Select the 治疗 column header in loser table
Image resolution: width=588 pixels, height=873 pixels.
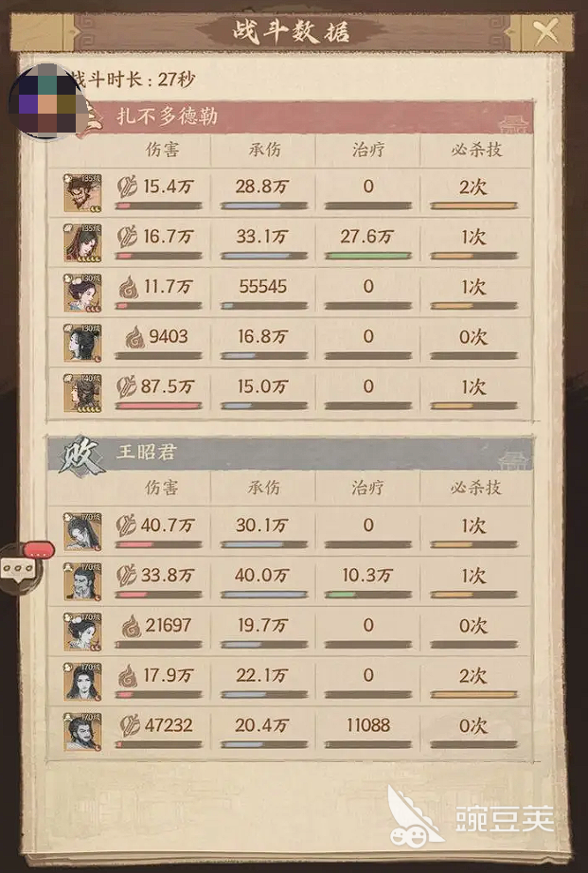point(368,488)
